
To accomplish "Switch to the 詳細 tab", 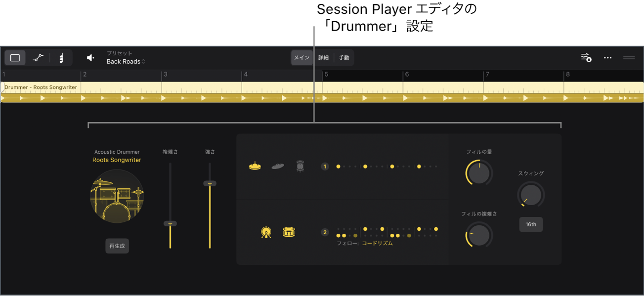I will (323, 58).
